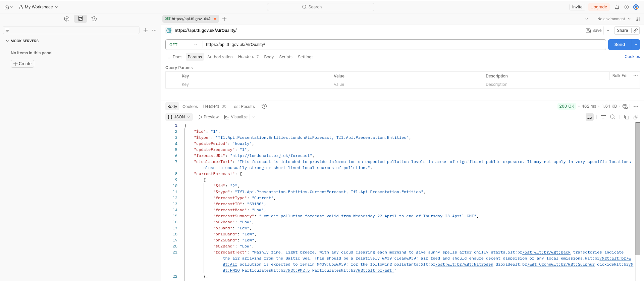Open the response Test Results tab

[x=243, y=107]
